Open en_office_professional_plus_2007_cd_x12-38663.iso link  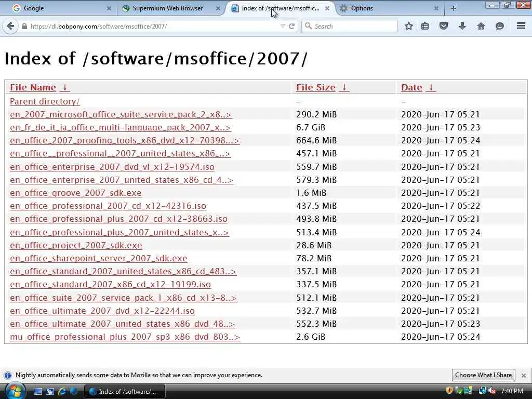pos(118,219)
